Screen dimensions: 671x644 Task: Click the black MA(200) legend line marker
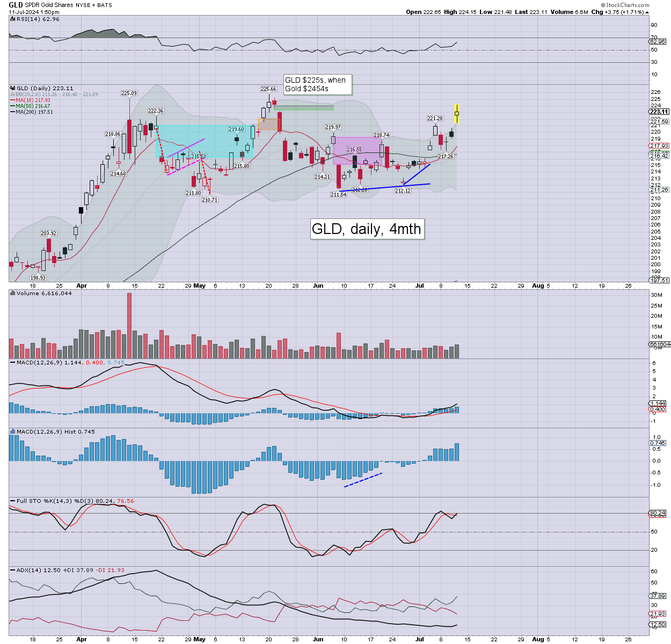point(12,112)
